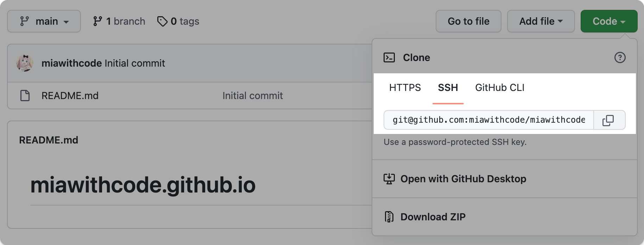Click the miawithcode avatar image
The height and width of the screenshot is (245, 644).
point(25,63)
